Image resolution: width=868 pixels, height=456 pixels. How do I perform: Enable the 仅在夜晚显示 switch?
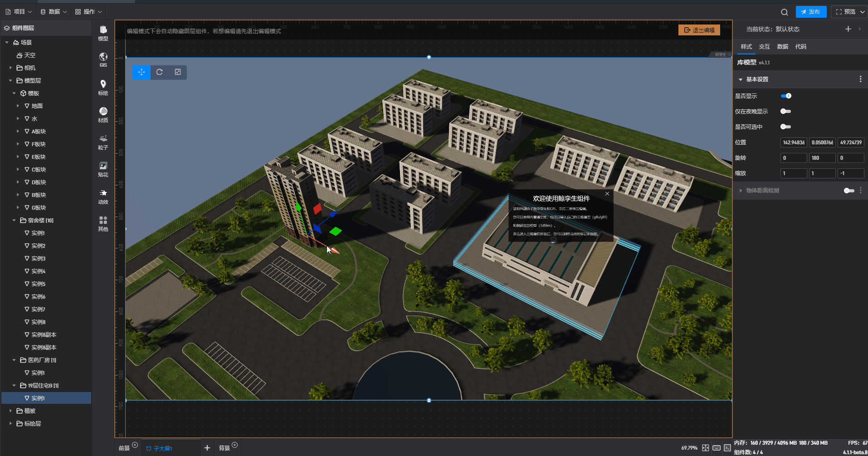point(785,112)
